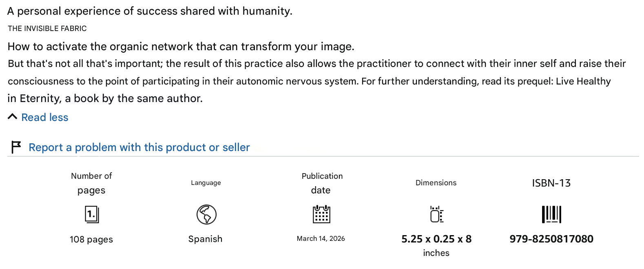This screenshot has width=644, height=269.
Task: Click the ISBN number 979-8250817080
Action: coord(551,239)
